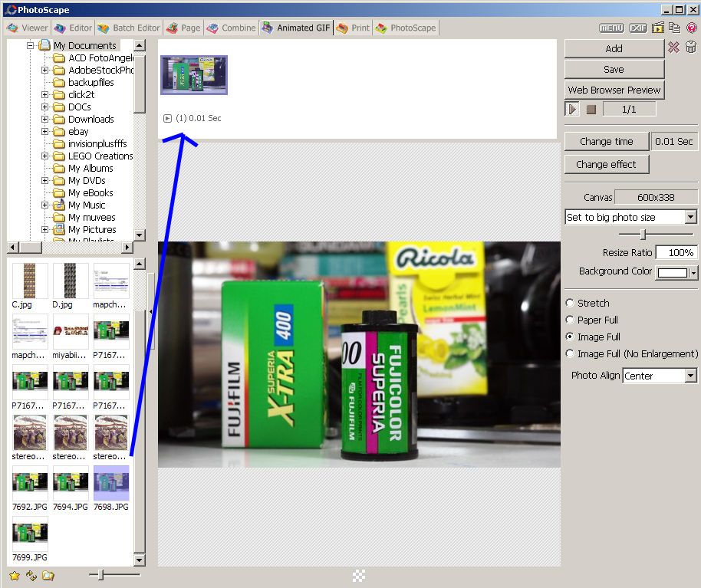Click the thumbnail size slider handle
This screenshot has width=701, height=588.
tap(101, 575)
